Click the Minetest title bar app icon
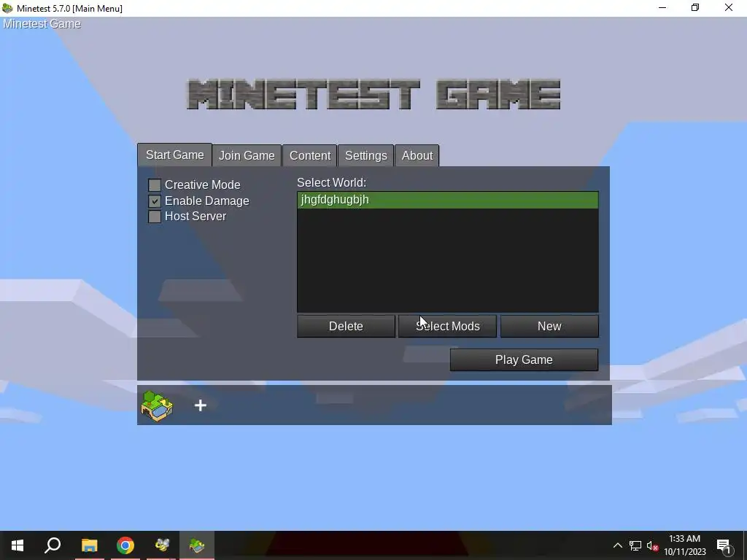Viewport: 747px width, 560px height. pyautogui.click(x=7, y=8)
